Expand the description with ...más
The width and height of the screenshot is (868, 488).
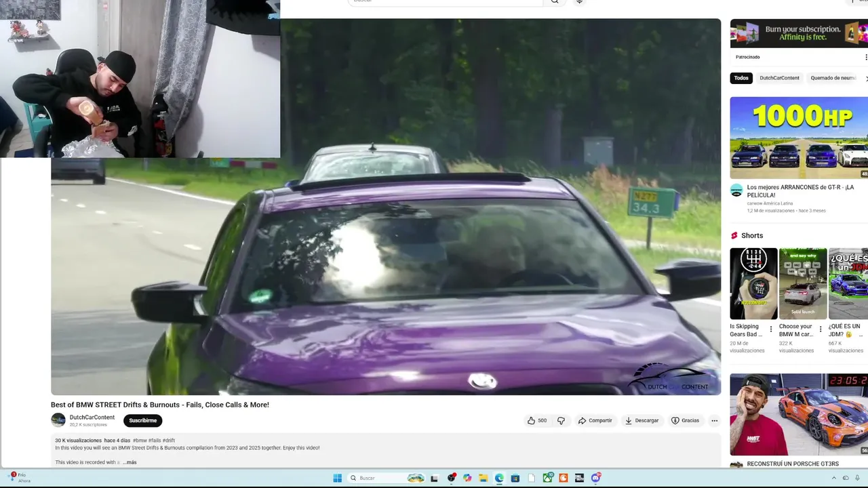130,462
